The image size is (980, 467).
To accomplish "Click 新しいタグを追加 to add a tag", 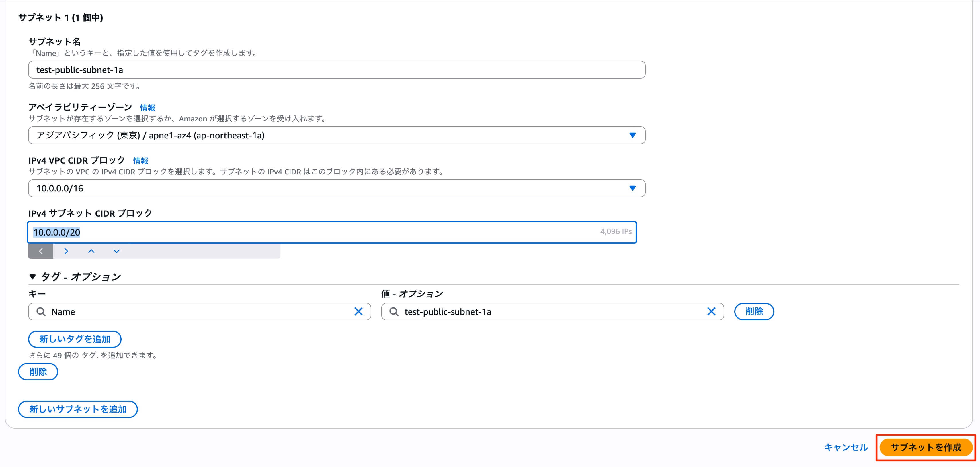I will click(x=74, y=339).
